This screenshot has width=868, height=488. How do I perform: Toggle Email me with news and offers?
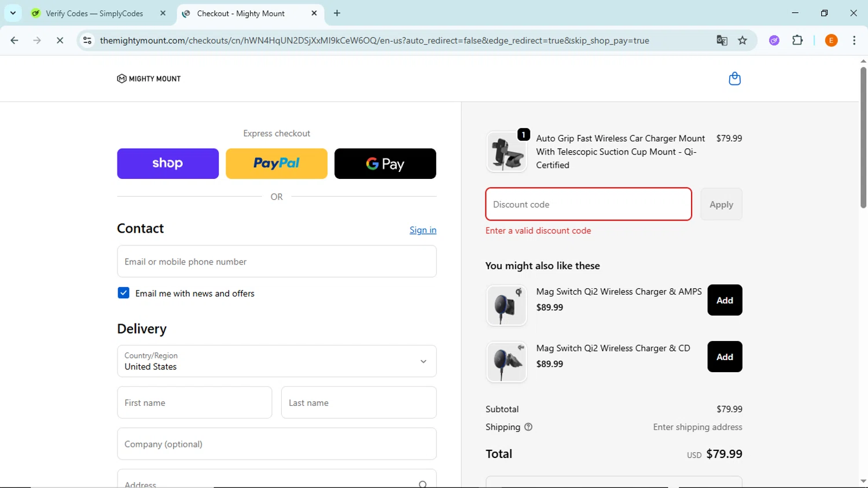[x=123, y=293]
